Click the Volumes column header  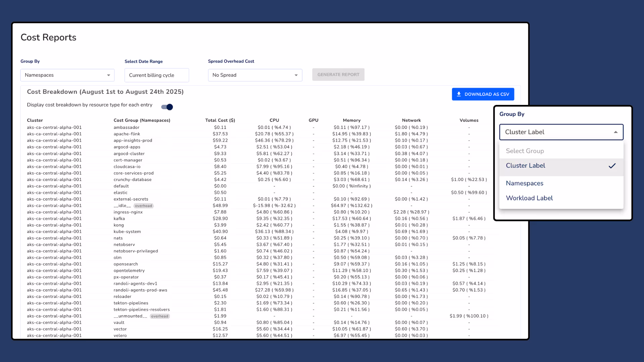(469, 120)
